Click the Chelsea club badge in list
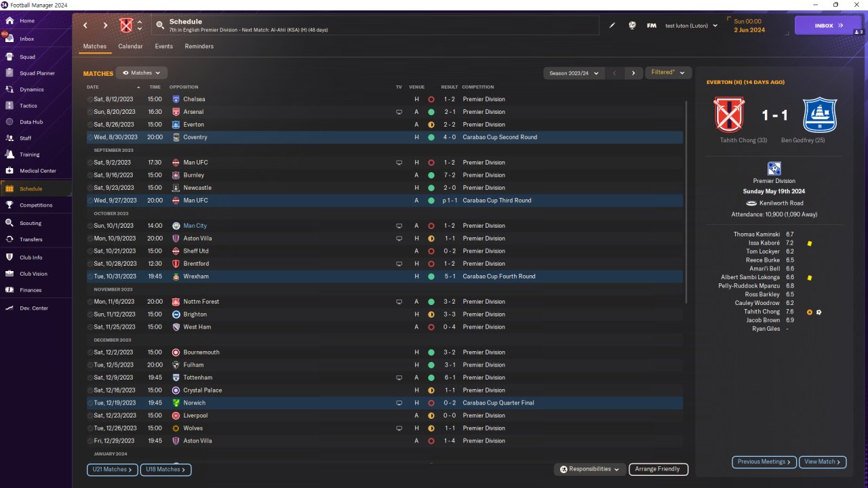The width and height of the screenshot is (868, 488). (x=176, y=99)
